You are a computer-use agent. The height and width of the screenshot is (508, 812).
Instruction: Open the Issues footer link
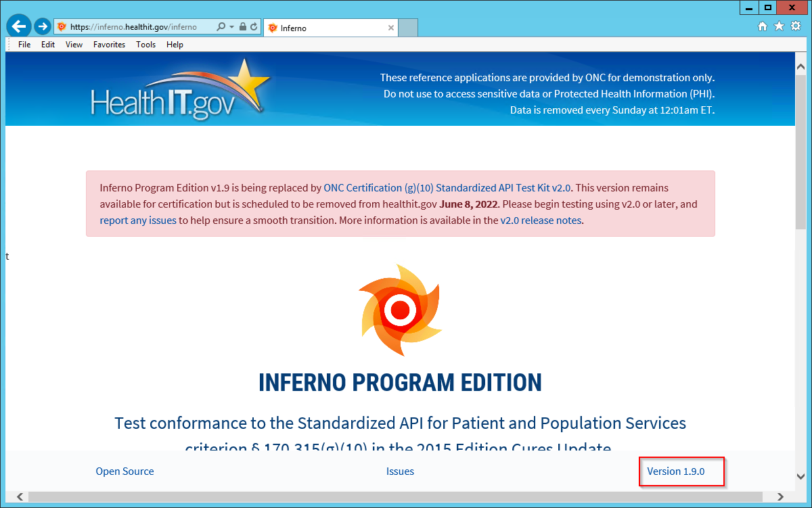(x=400, y=471)
